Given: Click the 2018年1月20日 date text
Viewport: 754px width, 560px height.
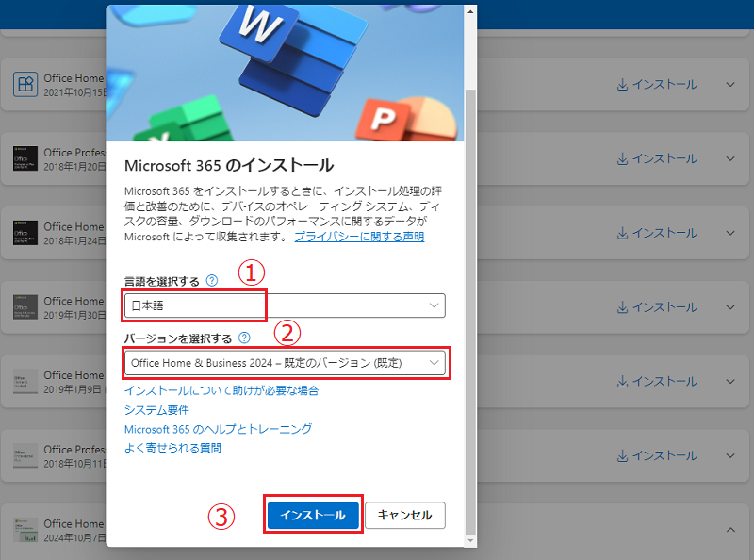Looking at the screenshot, I should (75, 167).
